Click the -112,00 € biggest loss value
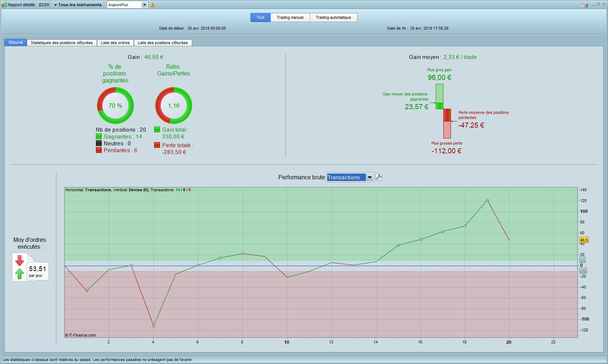This screenshot has width=608, height=364. pos(446,151)
